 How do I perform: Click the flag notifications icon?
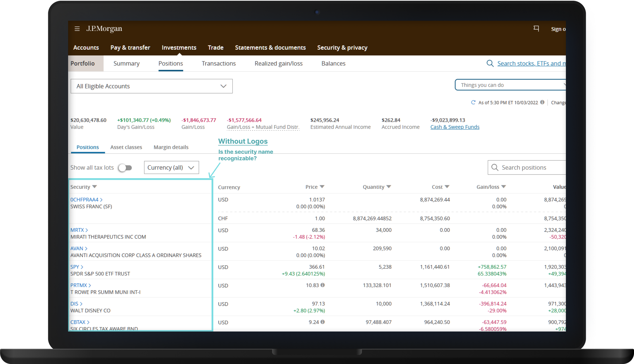pyautogui.click(x=536, y=28)
